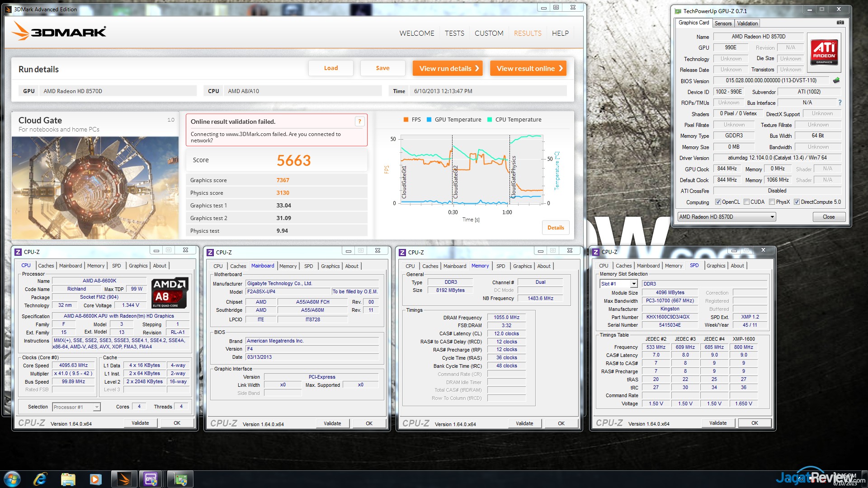
Task: Click the Bus Interface question mark icon
Action: 840,103
